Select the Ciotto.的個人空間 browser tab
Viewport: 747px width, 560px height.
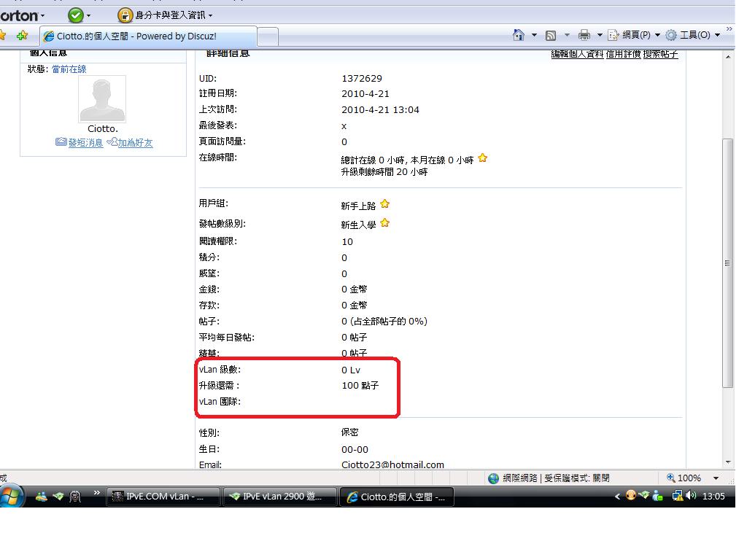tap(149, 36)
